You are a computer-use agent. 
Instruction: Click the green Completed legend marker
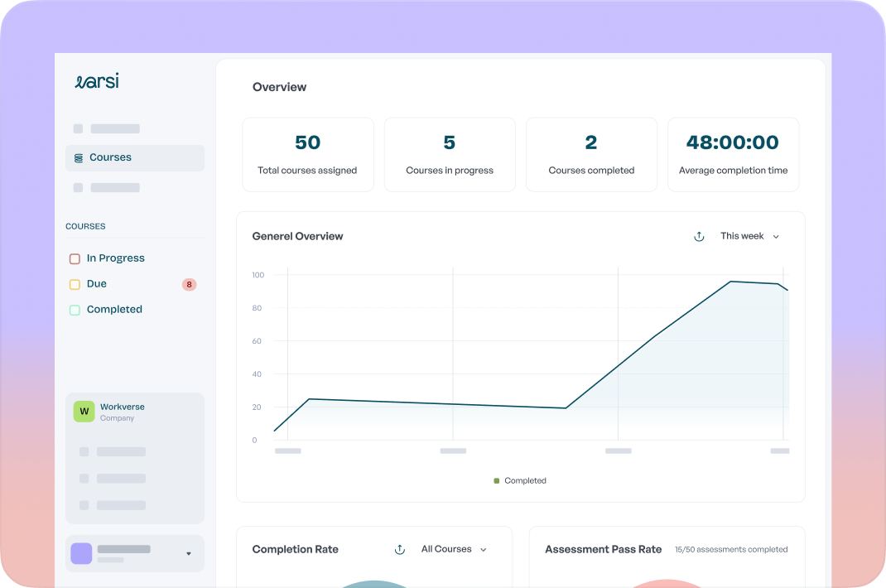click(x=497, y=481)
